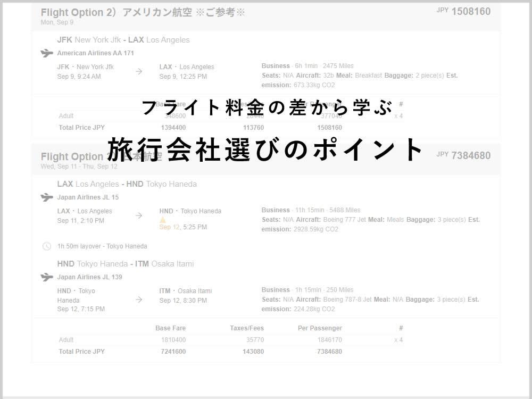
Task: Click the emission value '2928.59kg CO2'
Action: click(316, 229)
